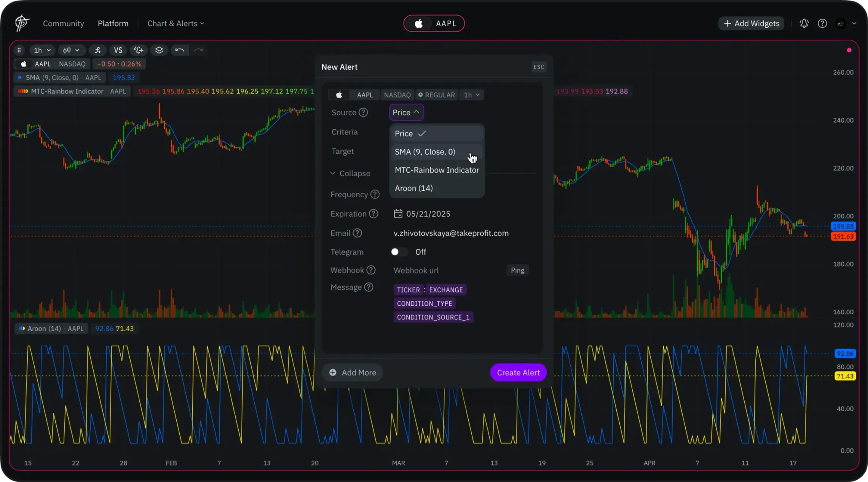Click the VS compare button
This screenshot has height=482, width=868.
coord(118,50)
